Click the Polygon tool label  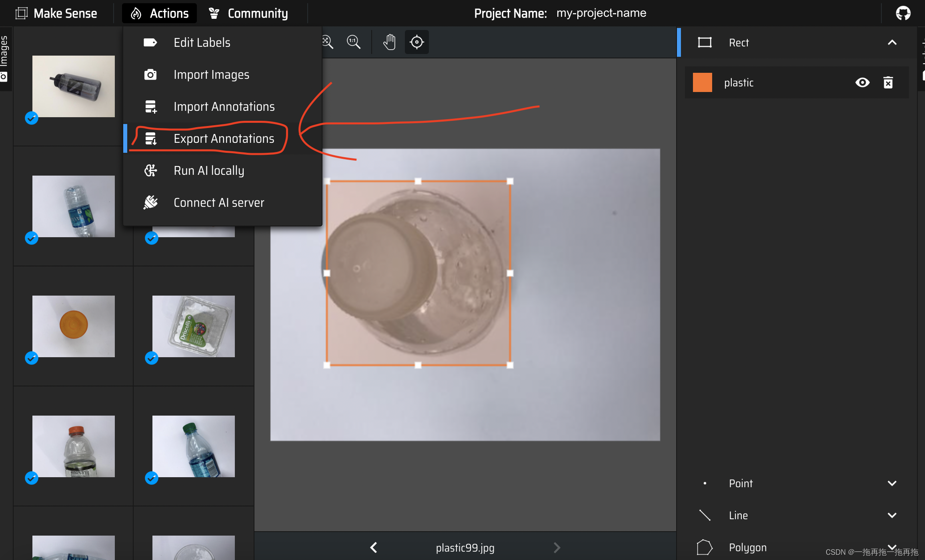pos(748,547)
